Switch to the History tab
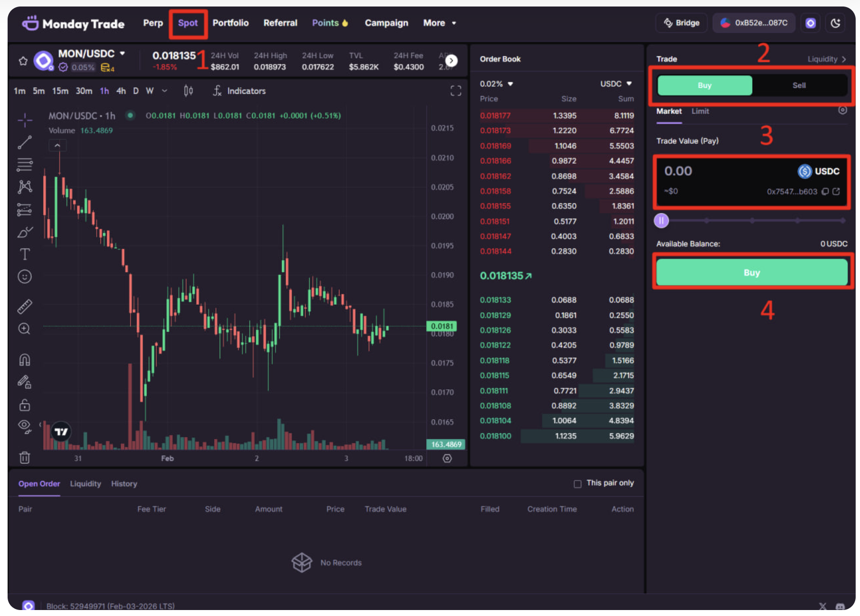 point(124,484)
